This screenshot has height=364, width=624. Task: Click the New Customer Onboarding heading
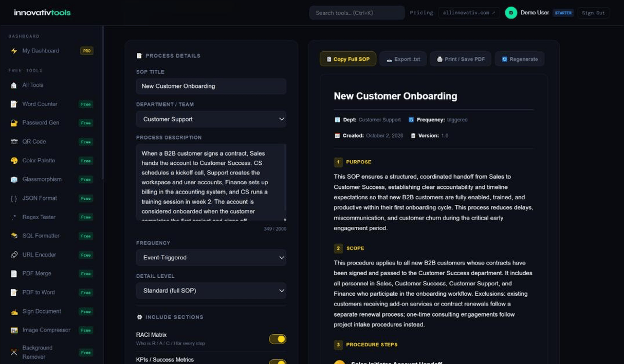(x=395, y=96)
